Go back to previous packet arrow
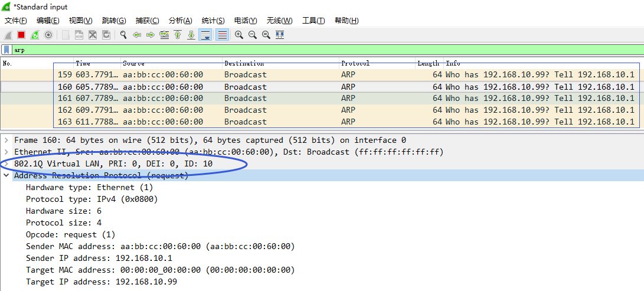 (137, 35)
